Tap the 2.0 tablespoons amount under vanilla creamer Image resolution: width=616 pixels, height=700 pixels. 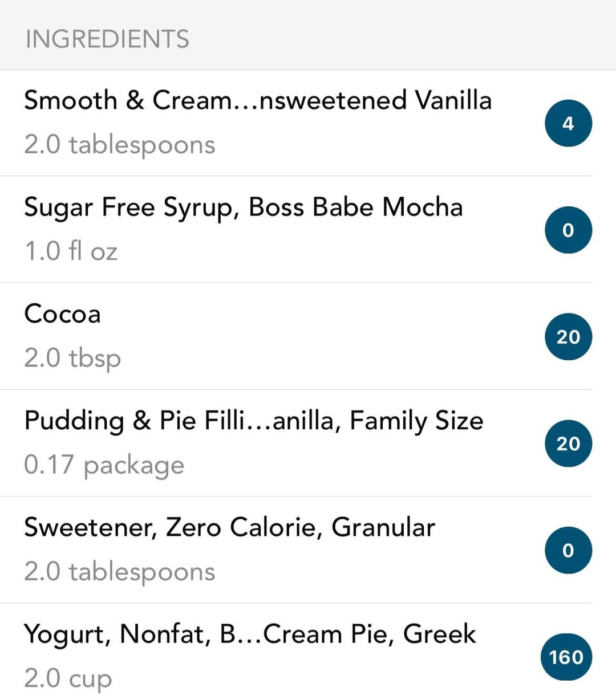click(120, 145)
